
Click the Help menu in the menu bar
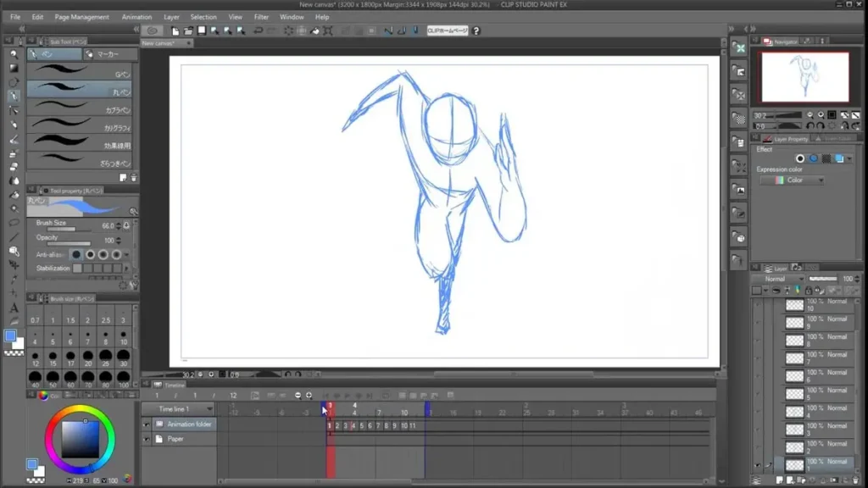[x=321, y=16]
